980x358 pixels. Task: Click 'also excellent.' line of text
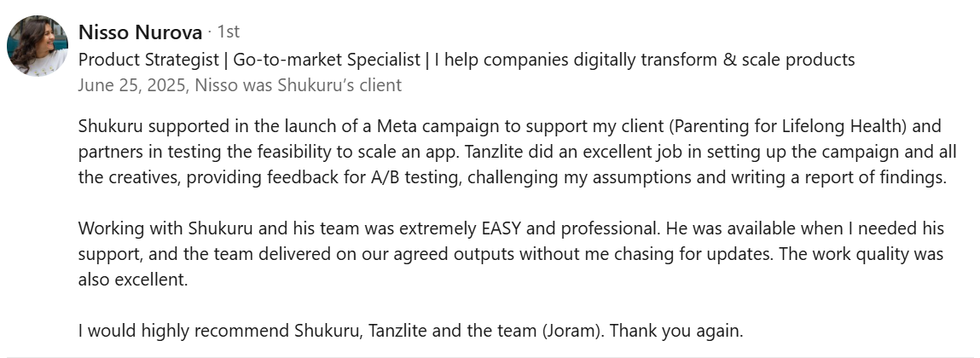coord(133,280)
